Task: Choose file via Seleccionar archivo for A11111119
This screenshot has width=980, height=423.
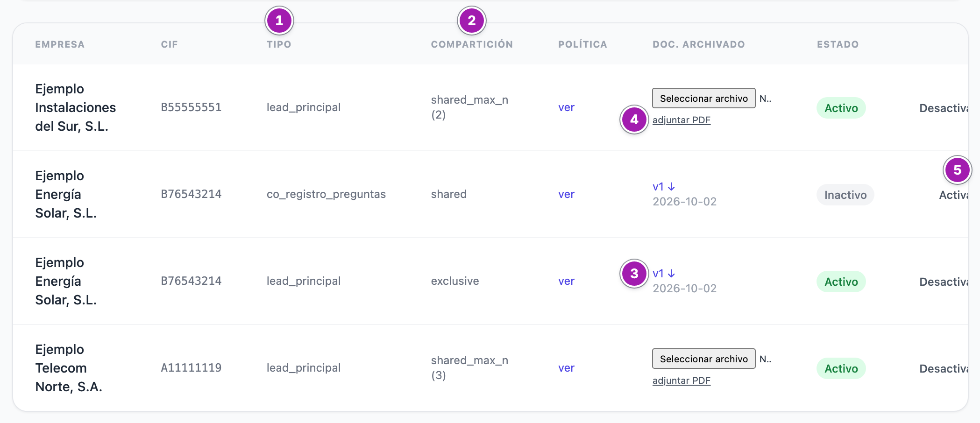Action: pos(704,359)
